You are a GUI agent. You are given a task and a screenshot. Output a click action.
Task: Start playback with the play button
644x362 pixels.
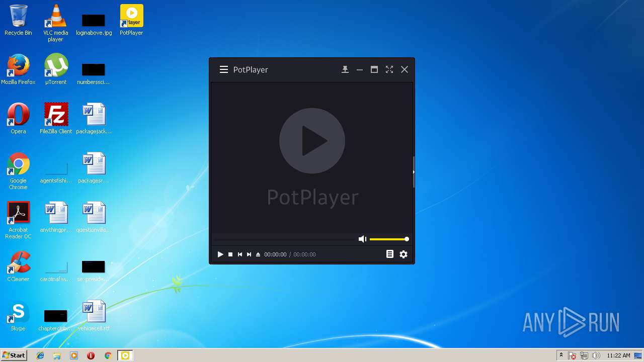(x=220, y=254)
